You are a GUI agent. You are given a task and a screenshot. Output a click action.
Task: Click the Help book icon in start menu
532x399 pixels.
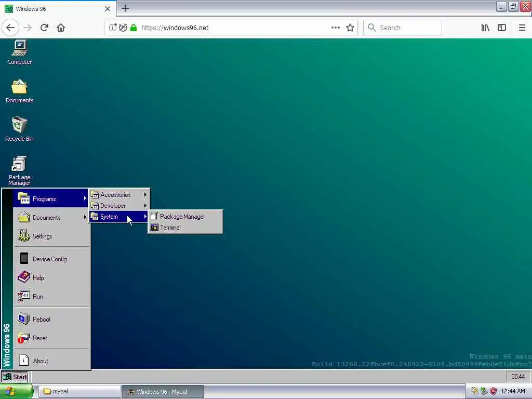24,277
